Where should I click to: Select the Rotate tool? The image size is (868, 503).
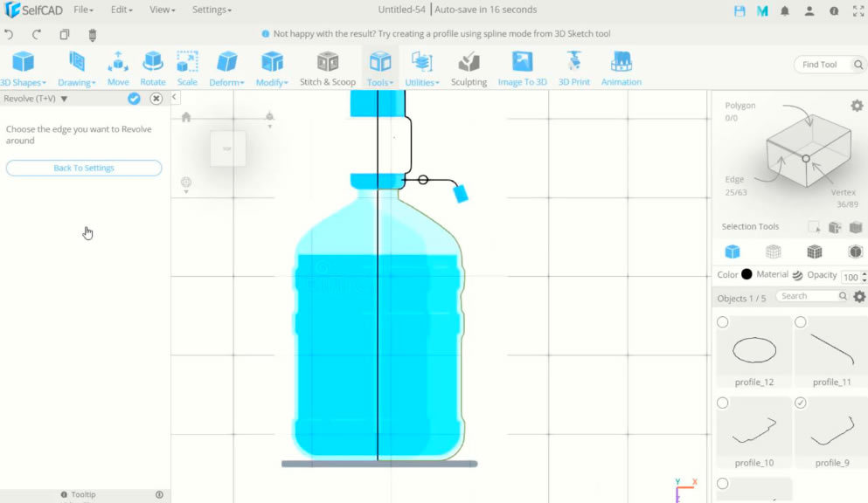click(x=153, y=68)
